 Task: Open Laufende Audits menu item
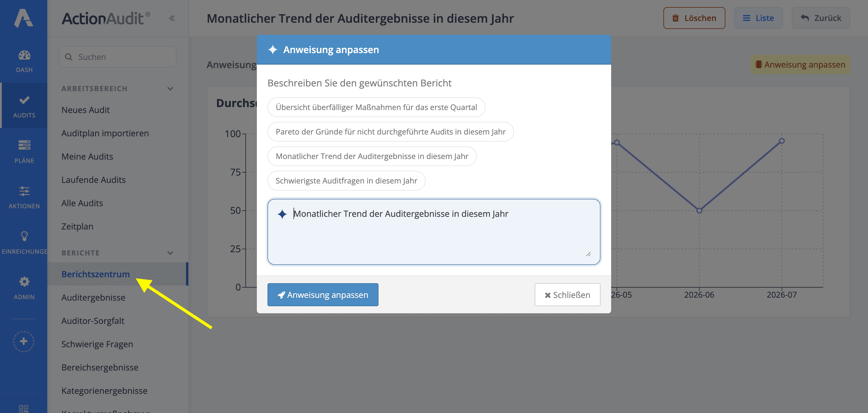(93, 179)
